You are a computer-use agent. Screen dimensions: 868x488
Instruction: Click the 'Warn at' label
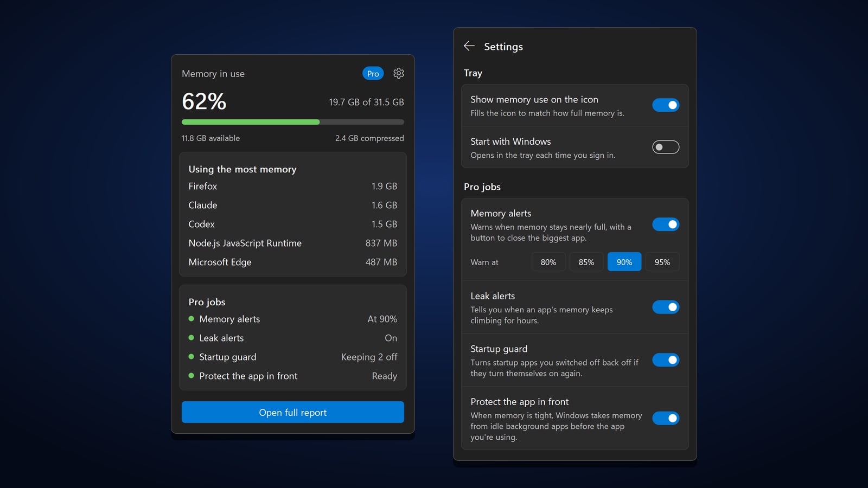(484, 262)
